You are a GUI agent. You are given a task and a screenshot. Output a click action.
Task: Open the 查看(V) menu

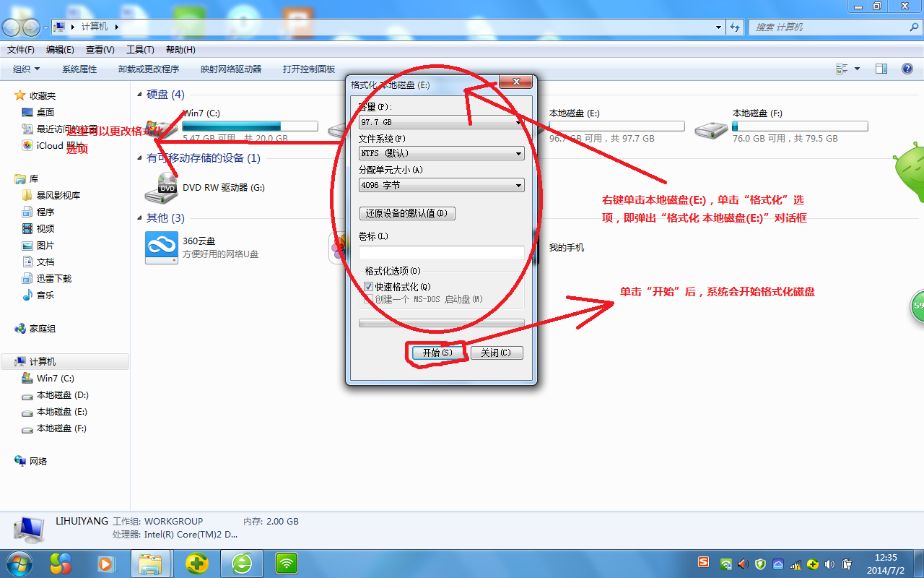[100, 50]
